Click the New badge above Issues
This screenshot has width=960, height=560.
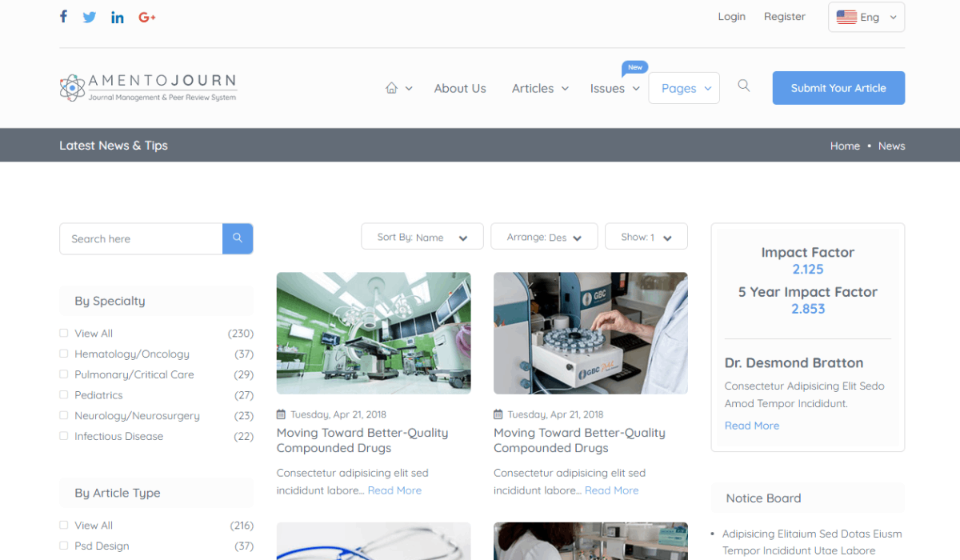635,67
